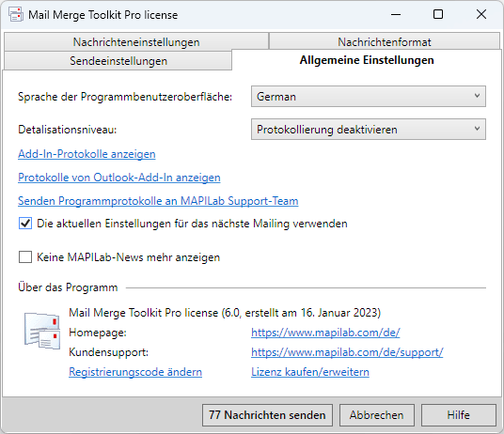Open the 'Registrierungscode ändern' link

(135, 372)
